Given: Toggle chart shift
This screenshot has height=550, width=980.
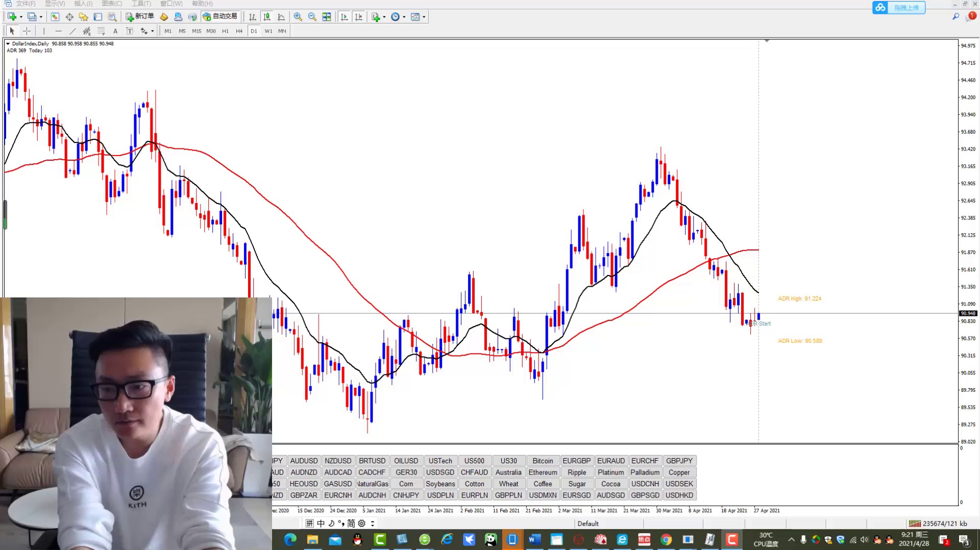Looking at the screenshot, I should [359, 17].
